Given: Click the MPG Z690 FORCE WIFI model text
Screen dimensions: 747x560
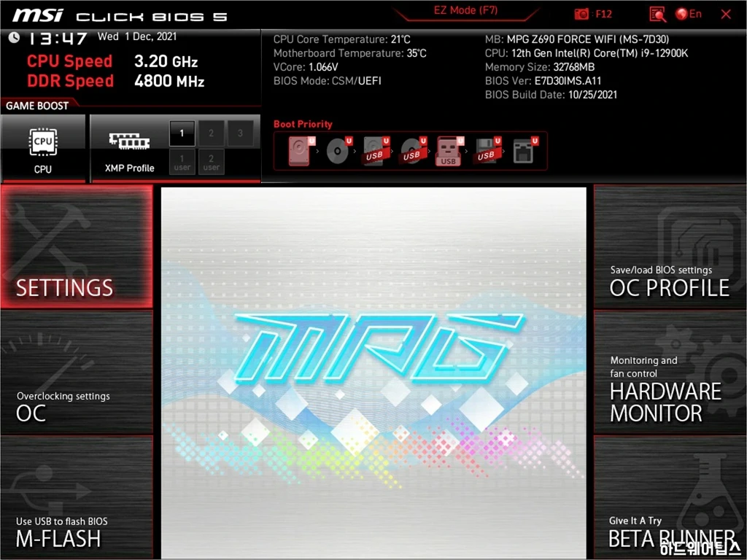Looking at the screenshot, I should click(x=588, y=39).
